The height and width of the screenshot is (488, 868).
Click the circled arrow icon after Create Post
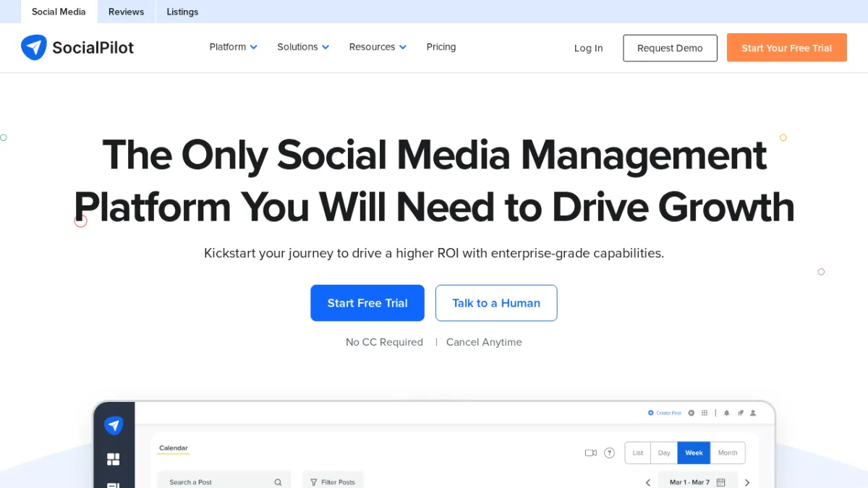692,413
